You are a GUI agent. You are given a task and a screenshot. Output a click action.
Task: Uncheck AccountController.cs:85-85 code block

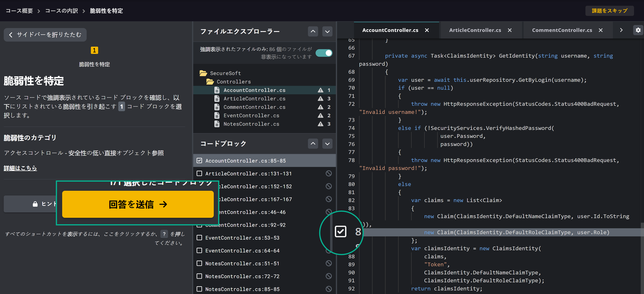click(199, 161)
